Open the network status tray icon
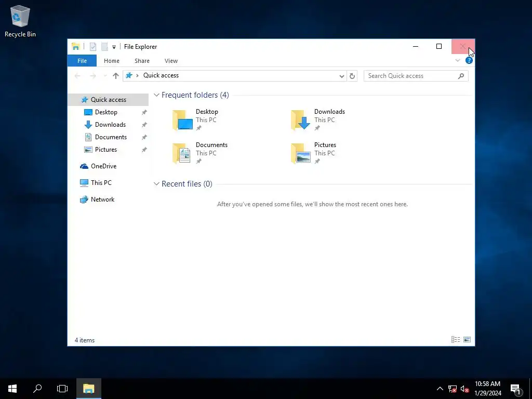Image resolution: width=532 pixels, height=399 pixels. click(x=453, y=389)
